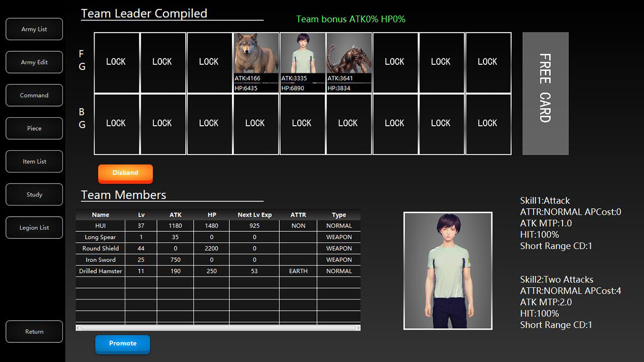Click the FREE CARD panel
Screen dimensions: 644x362
[545, 94]
